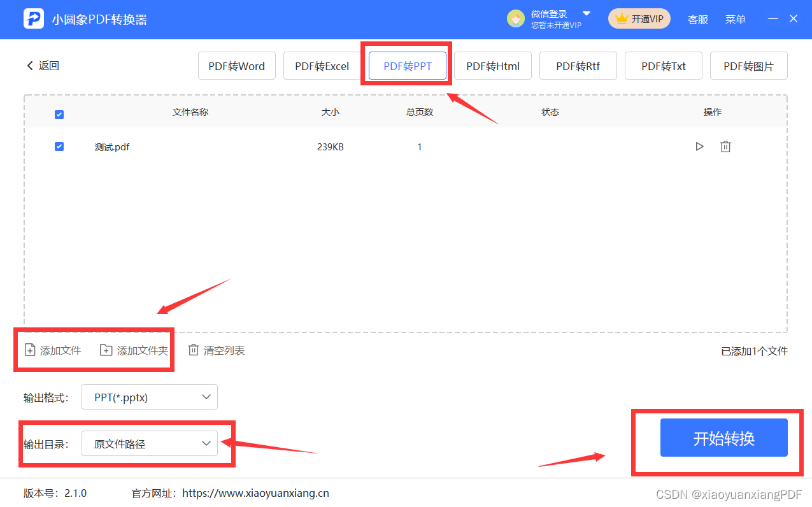
Task: Click the 版本号 2.1.0 text
Action: (x=55, y=493)
